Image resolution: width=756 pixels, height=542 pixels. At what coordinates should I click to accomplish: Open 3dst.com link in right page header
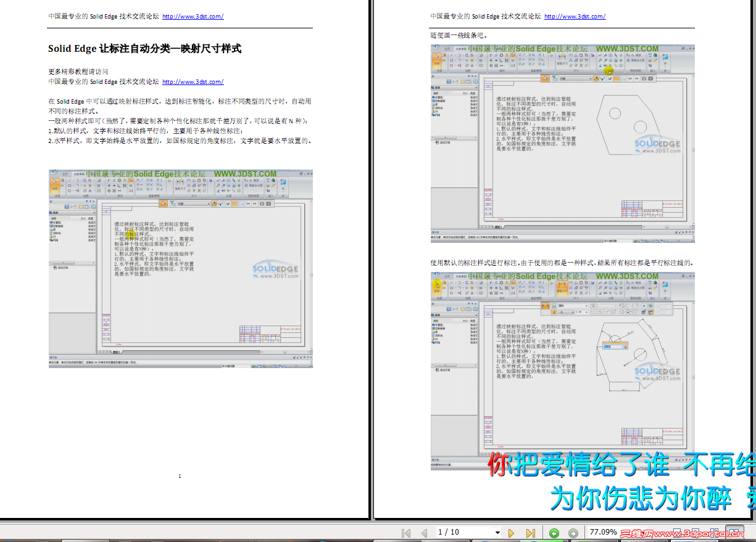575,17
